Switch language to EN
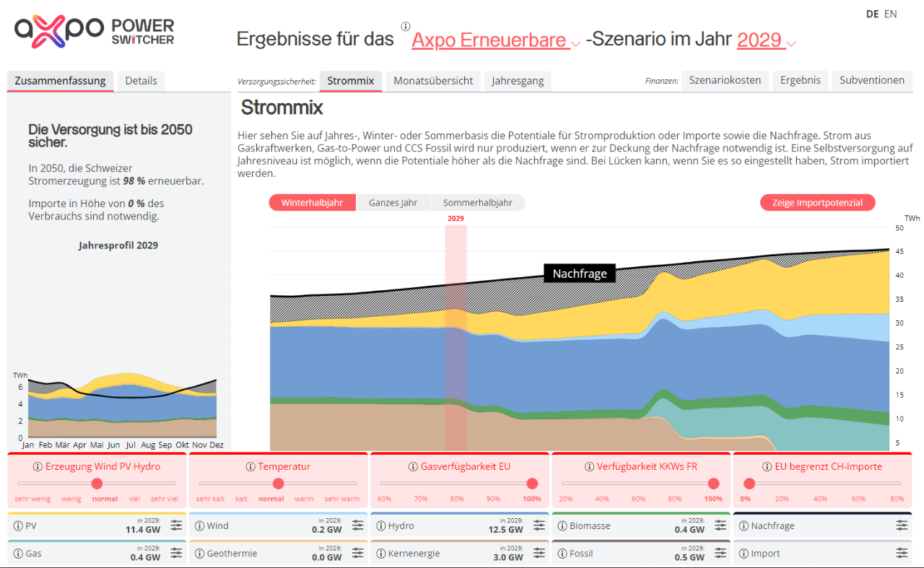924x568 pixels. [890, 14]
